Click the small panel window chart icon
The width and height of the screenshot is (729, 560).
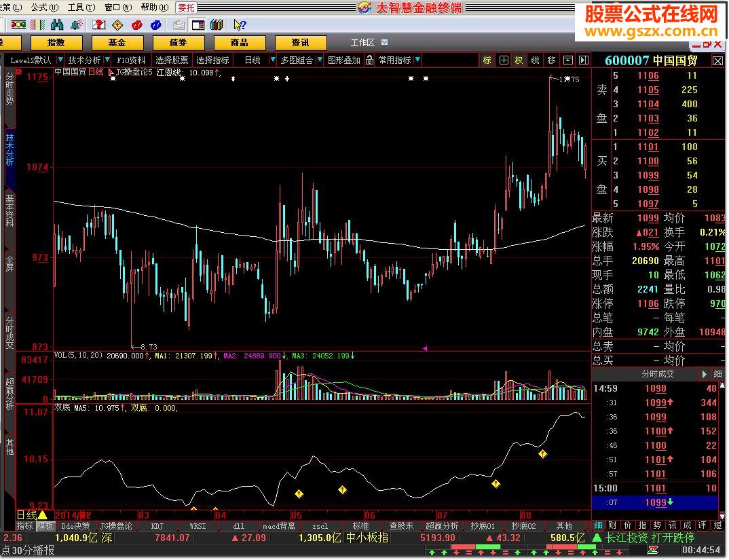(x=567, y=60)
